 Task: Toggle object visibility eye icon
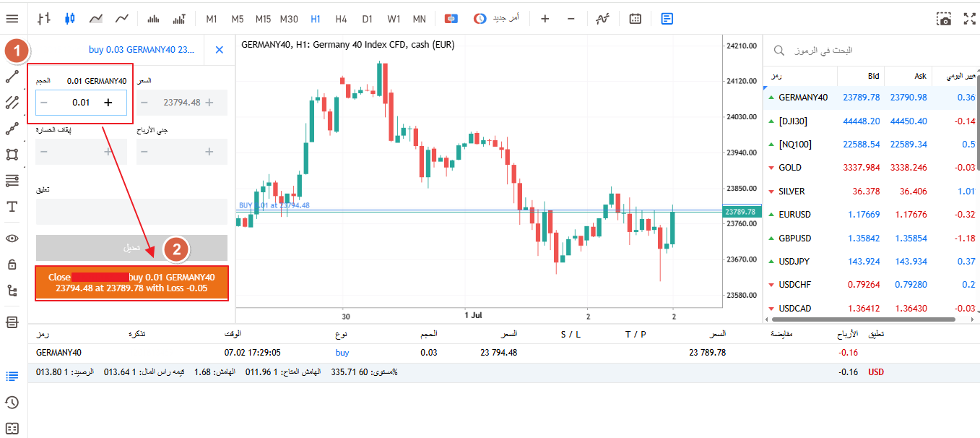click(12, 239)
